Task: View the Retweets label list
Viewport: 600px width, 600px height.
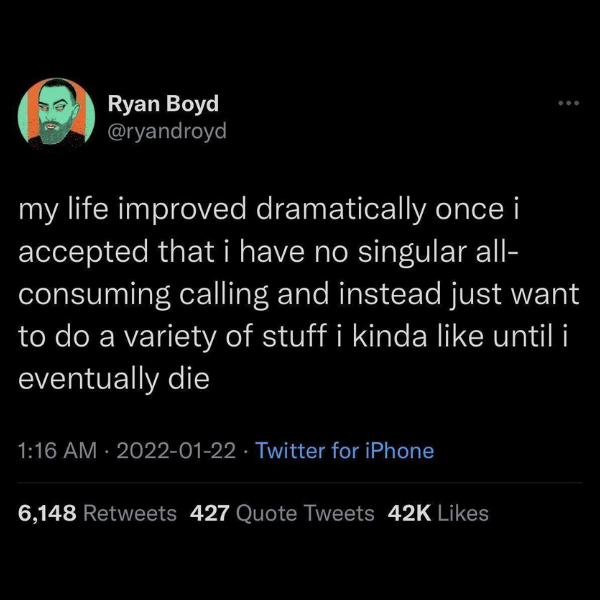Action: [130, 513]
